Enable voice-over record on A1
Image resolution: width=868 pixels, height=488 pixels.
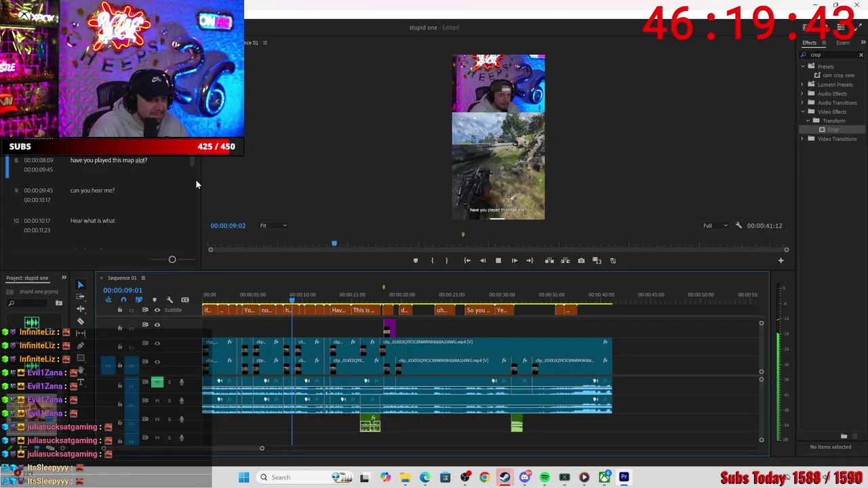(x=181, y=382)
